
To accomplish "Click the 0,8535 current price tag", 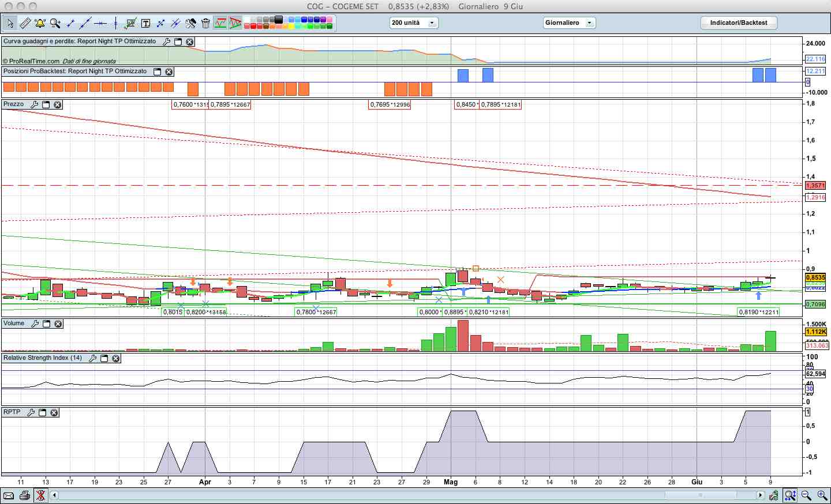I will tap(815, 277).
